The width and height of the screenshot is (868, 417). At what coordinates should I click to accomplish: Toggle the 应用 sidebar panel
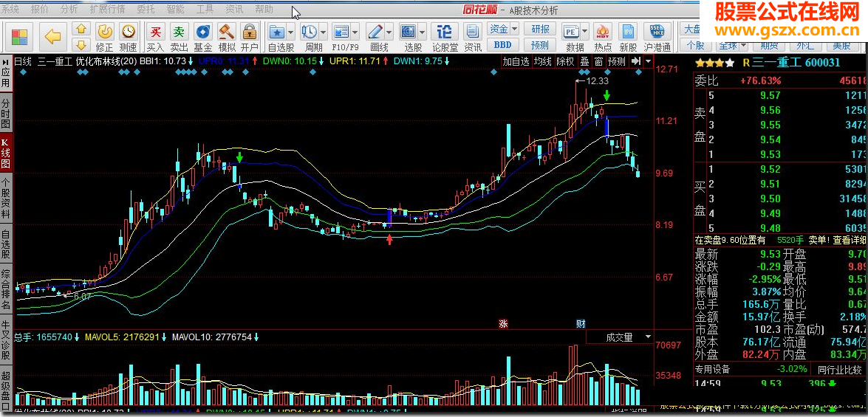[x=5, y=72]
